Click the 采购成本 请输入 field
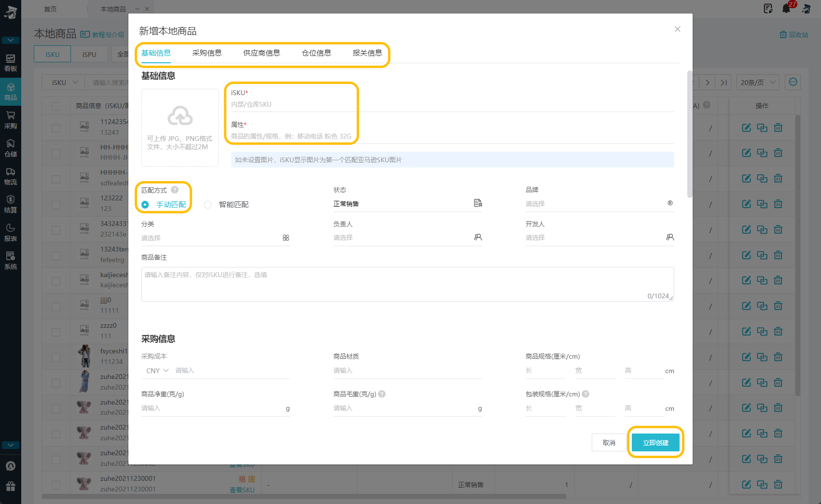 tap(232, 371)
